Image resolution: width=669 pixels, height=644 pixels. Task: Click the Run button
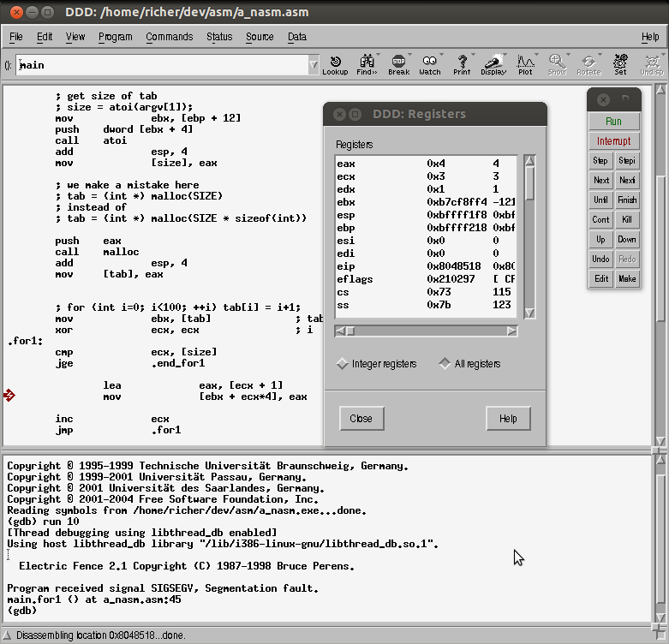point(614,122)
